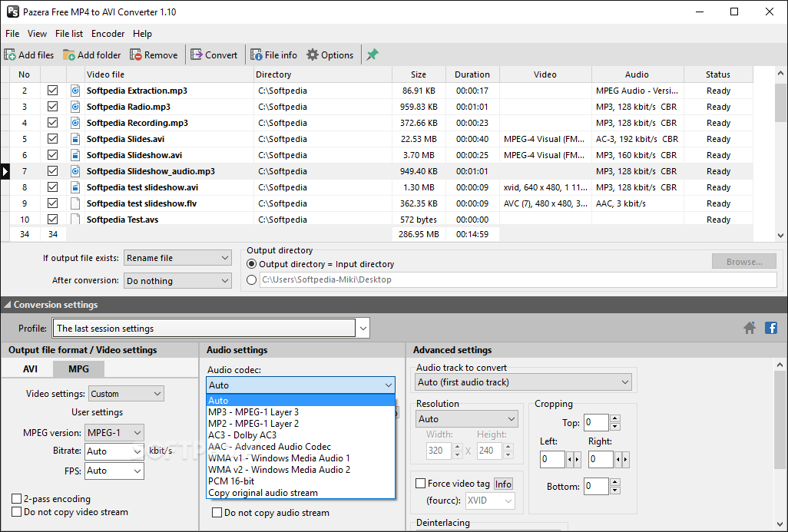Open Audio track to convert dropdown
This screenshot has height=532, width=788.
click(x=523, y=382)
